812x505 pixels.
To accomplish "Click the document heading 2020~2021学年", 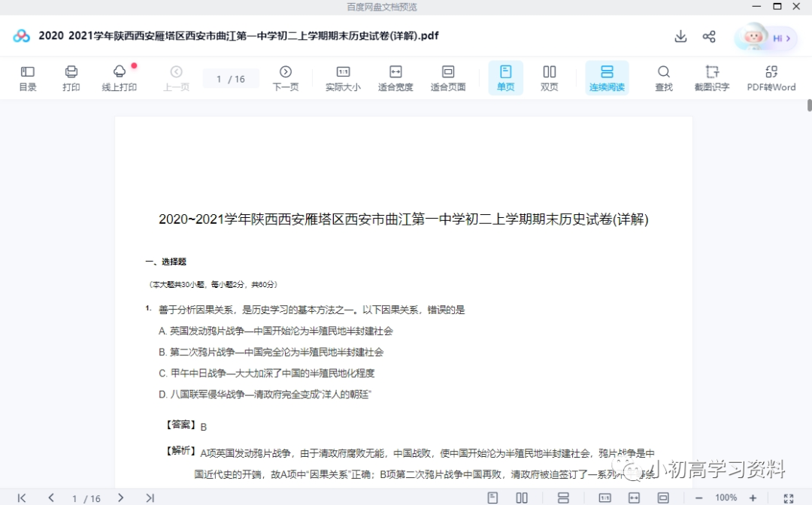I will (x=404, y=219).
